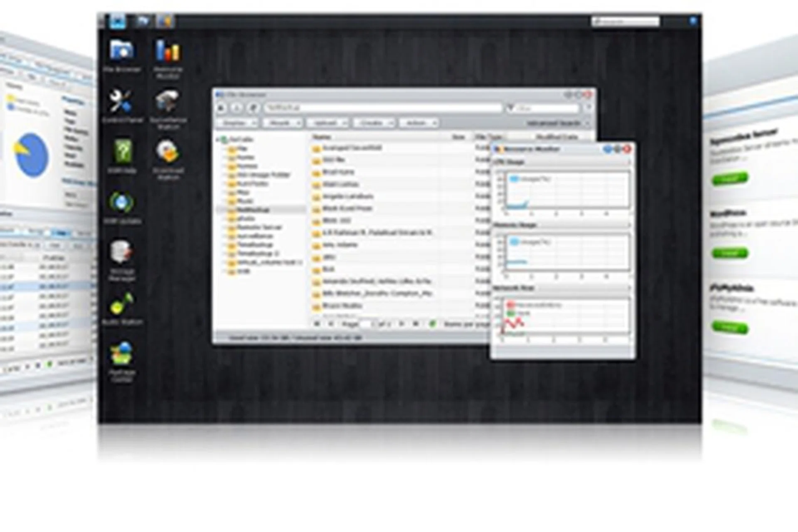This screenshot has height=532, width=798.
Task: Click the main menu button in the DSM taskbar
Action: pyautogui.click(x=118, y=21)
